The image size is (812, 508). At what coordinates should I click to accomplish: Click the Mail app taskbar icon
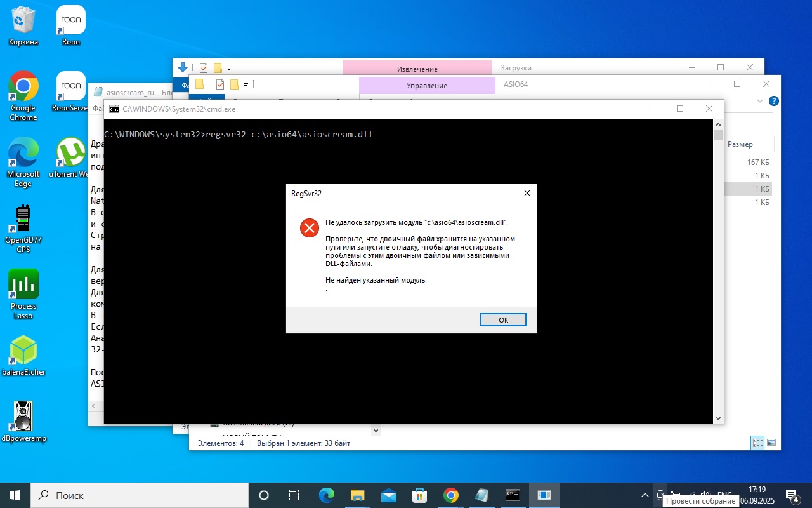pyautogui.click(x=388, y=495)
